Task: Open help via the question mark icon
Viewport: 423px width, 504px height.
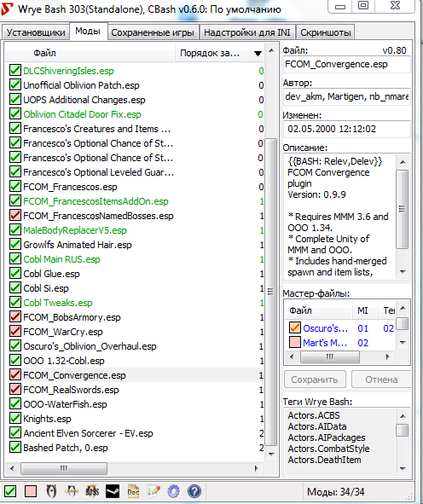Action: 194,491
